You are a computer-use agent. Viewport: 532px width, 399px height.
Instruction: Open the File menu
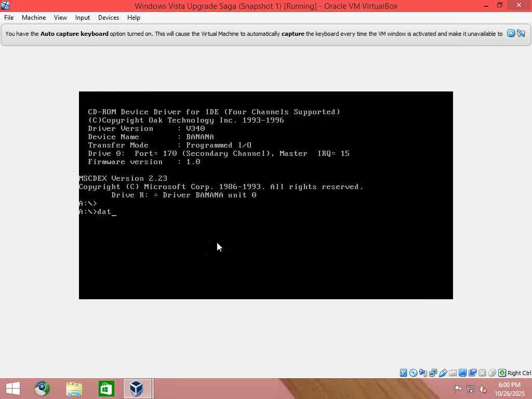click(x=9, y=18)
